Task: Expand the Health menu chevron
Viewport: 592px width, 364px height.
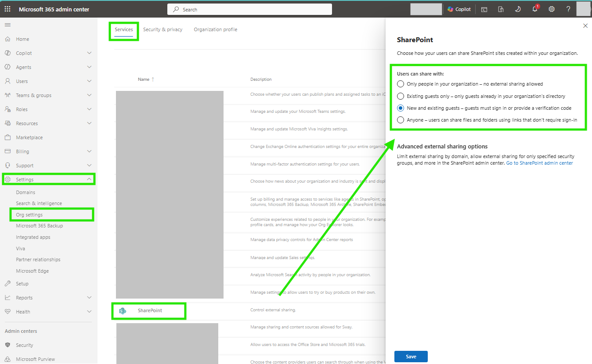Action: (x=89, y=312)
